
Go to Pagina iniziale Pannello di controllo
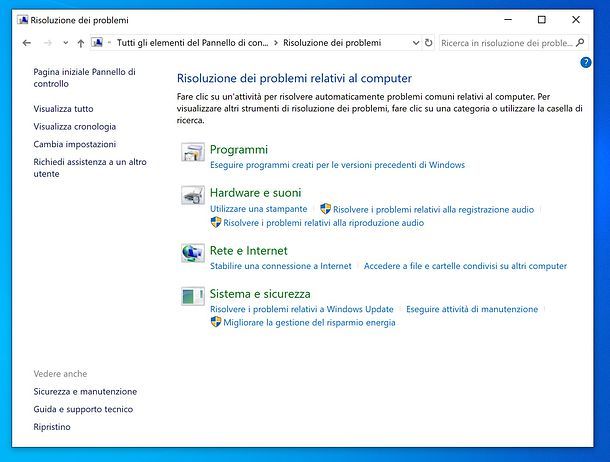click(84, 78)
